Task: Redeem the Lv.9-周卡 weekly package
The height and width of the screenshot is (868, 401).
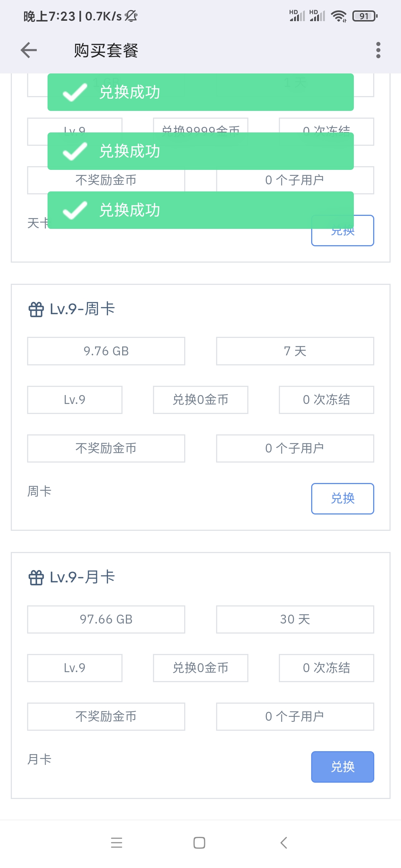Action: (342, 499)
